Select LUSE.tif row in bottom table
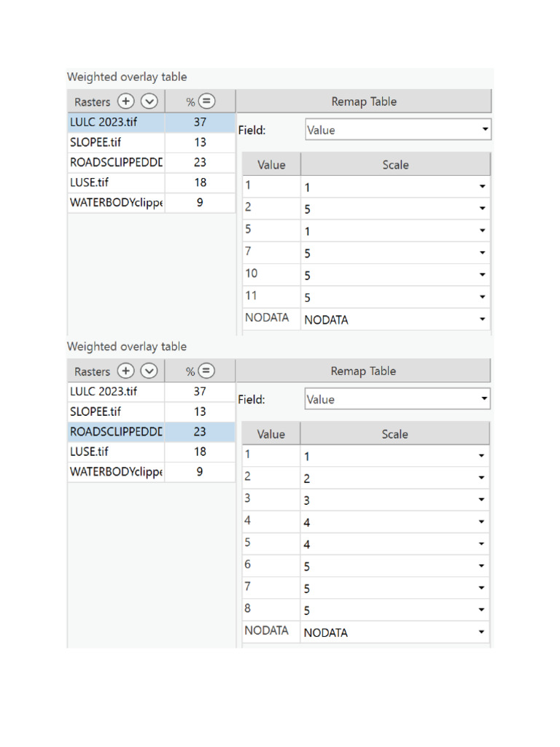Image resolution: width=560 pixels, height=747 pixels. [x=152, y=451]
